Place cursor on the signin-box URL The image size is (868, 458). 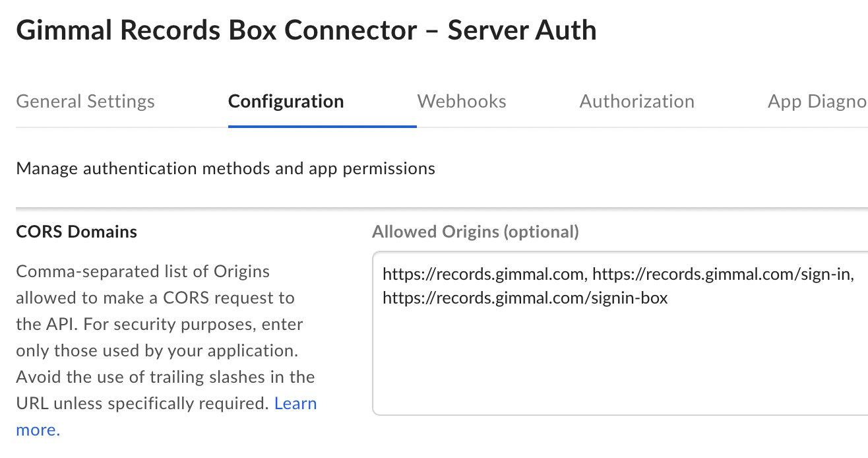tap(525, 298)
